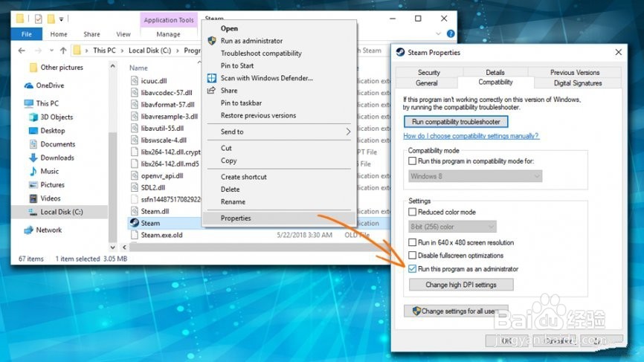Open the View ribbon tab
This screenshot has width=644, height=362.
click(x=123, y=34)
